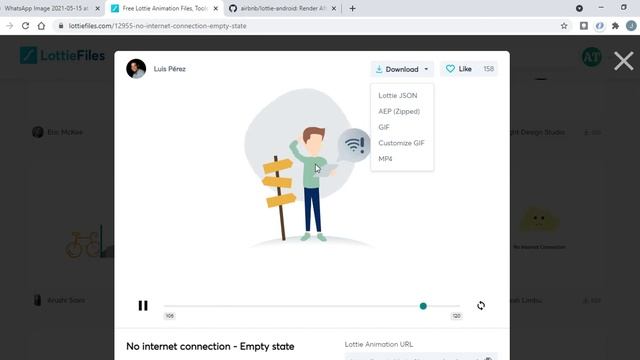The image size is (640, 360).
Task: Go forward in browser history
Action: click(9, 26)
